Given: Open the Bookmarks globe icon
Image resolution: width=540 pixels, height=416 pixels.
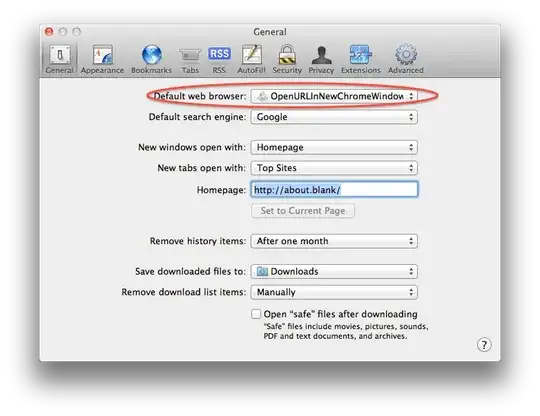Looking at the screenshot, I should pyautogui.click(x=152, y=55).
